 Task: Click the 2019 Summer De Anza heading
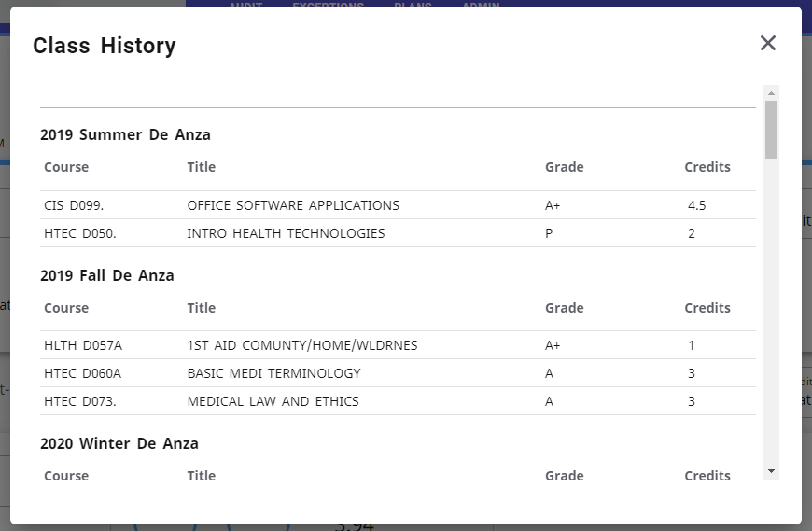[x=125, y=134]
